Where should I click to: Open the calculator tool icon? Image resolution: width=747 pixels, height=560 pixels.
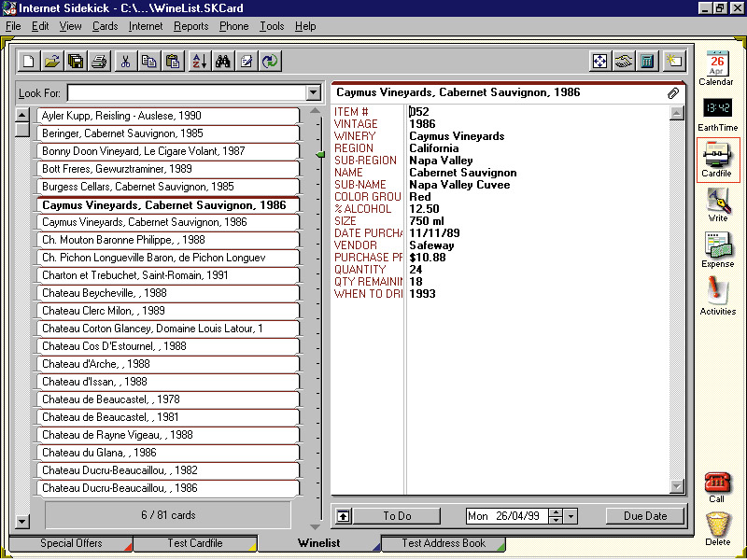(647, 62)
